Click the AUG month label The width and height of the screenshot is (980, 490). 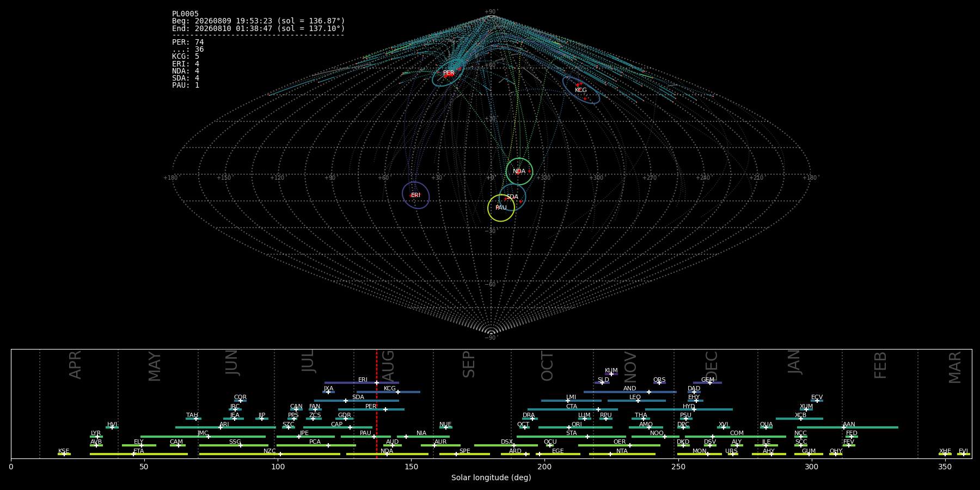388,365
